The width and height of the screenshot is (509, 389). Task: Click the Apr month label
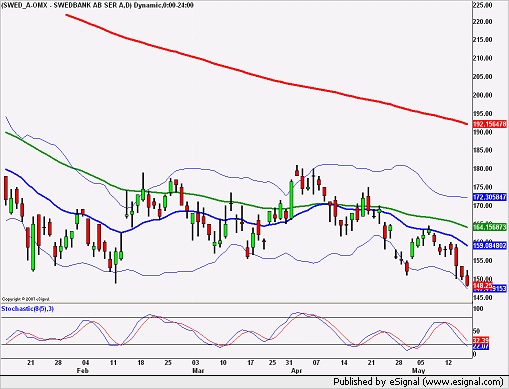coord(297,371)
